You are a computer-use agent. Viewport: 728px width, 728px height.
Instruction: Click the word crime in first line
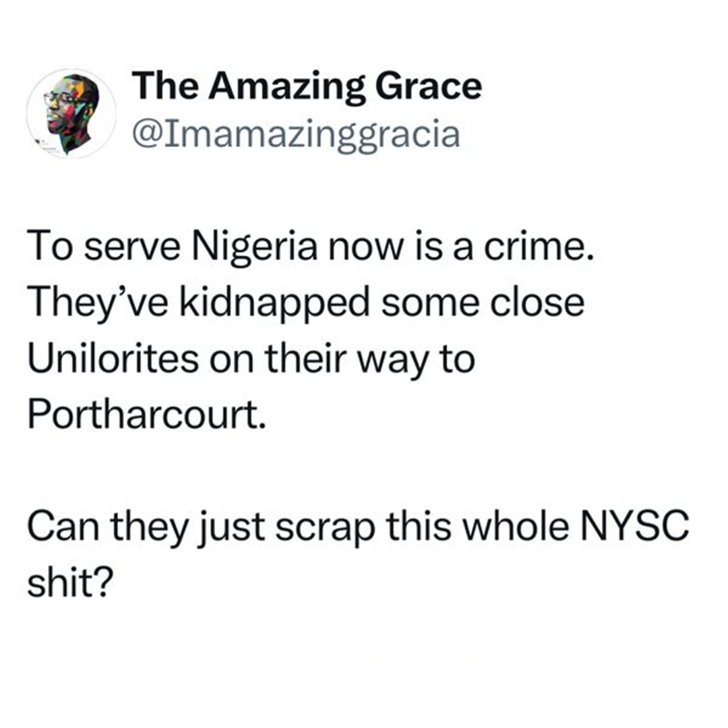pyautogui.click(x=539, y=247)
